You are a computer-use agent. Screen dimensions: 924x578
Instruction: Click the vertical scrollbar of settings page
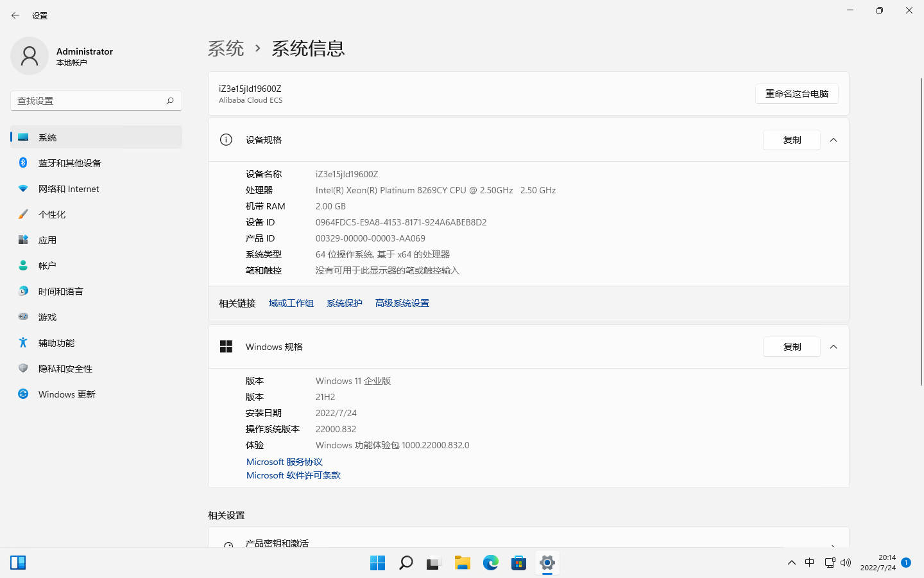[921, 231]
